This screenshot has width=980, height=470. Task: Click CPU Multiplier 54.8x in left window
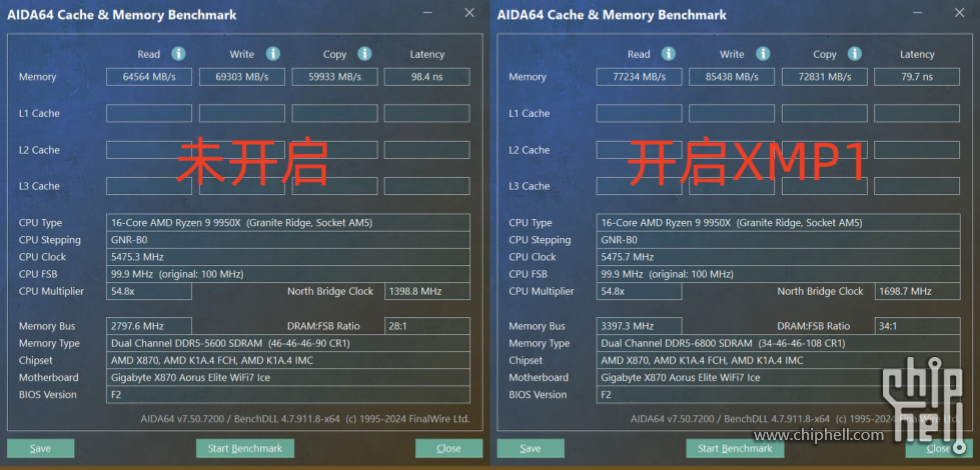149,291
